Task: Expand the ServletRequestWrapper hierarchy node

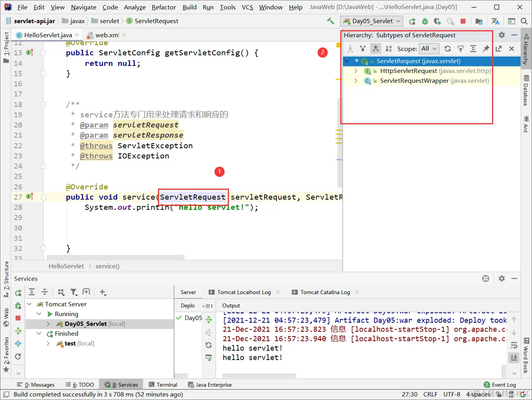Action: (x=356, y=81)
